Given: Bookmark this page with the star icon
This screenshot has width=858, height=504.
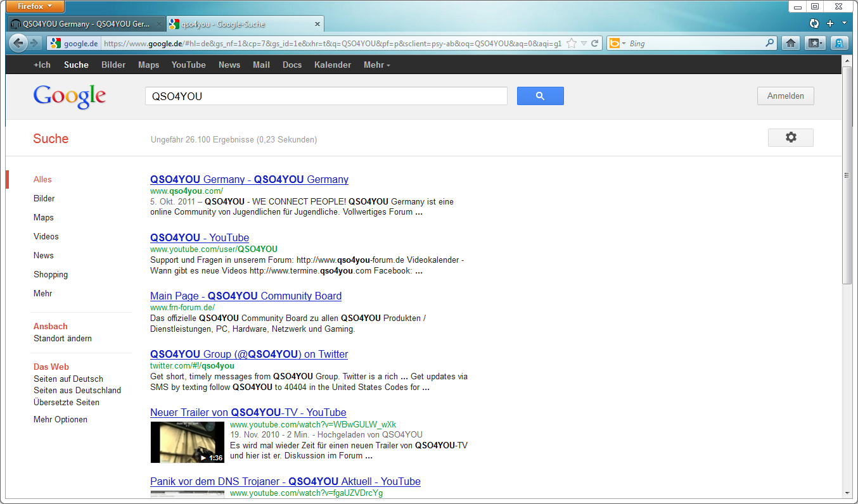Looking at the screenshot, I should click(x=572, y=44).
